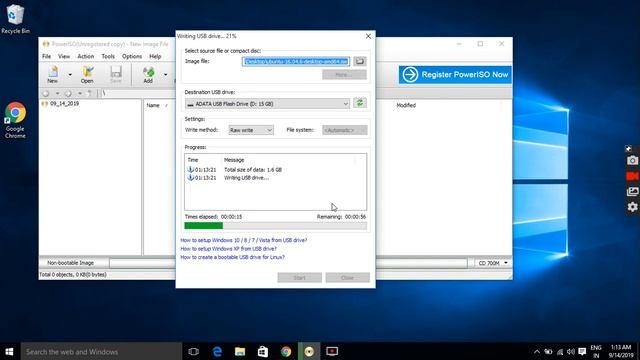Open the File system dropdown
This screenshot has height=360, width=640.
[344, 130]
